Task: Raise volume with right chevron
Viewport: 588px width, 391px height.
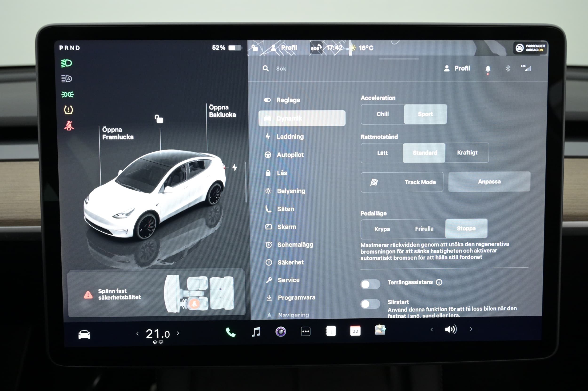Action: pyautogui.click(x=471, y=329)
